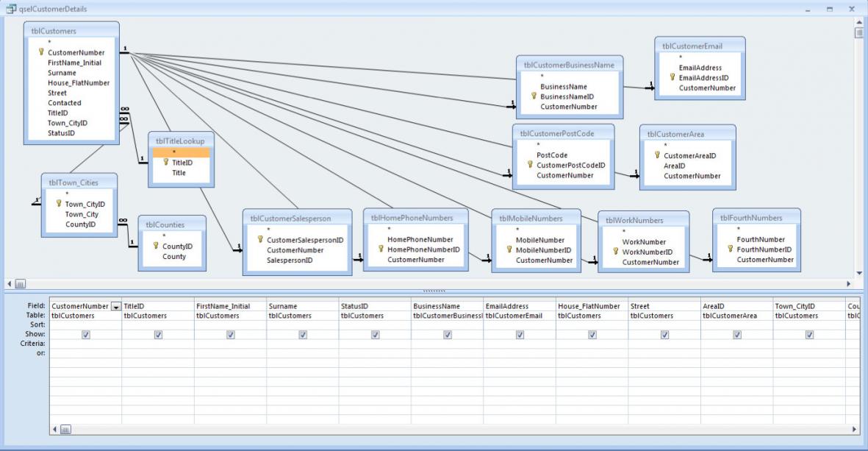Click the HomePhoneNumberID key icon

pyautogui.click(x=381, y=249)
